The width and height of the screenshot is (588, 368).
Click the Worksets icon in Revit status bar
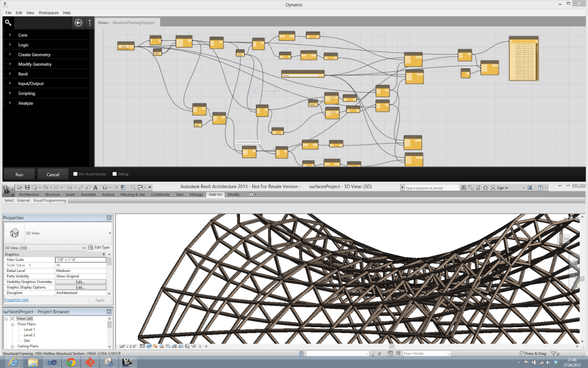point(301,354)
